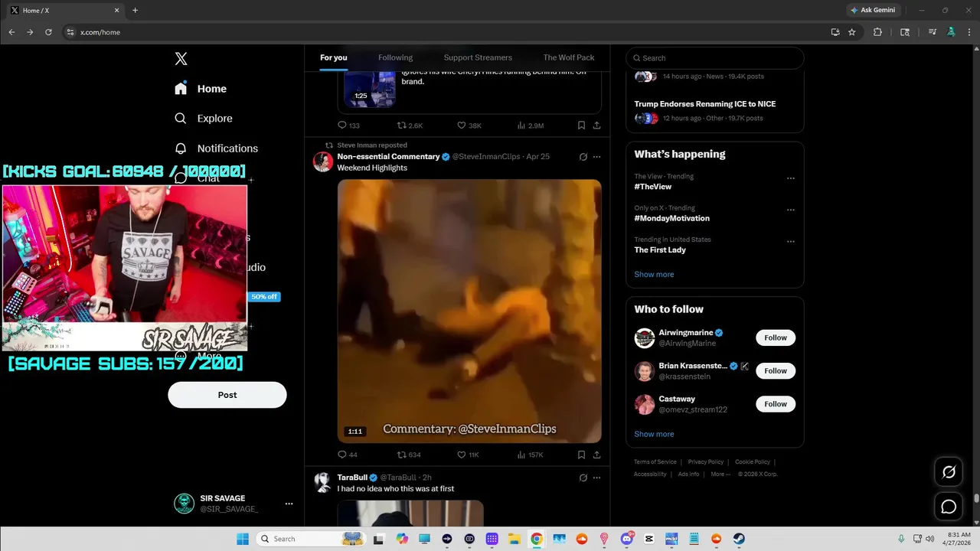Expand the More footer menu
Image resolution: width=980 pixels, height=551 pixels.
coord(720,474)
